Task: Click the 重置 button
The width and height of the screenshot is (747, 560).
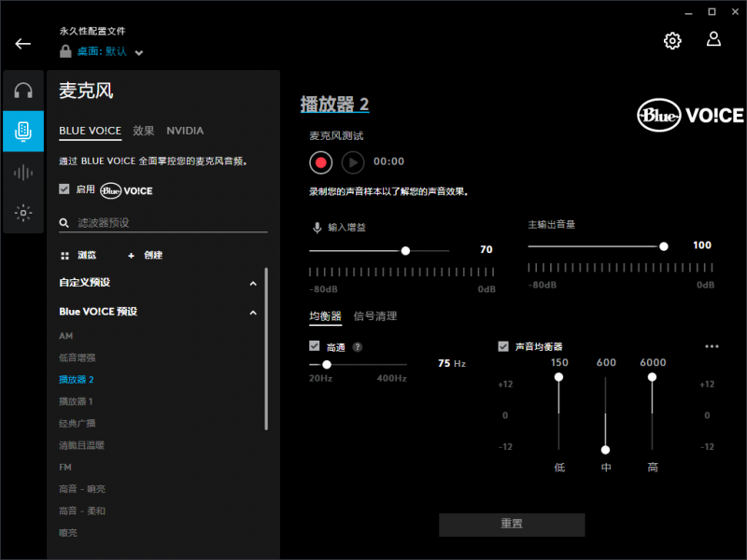Action: 512,525
